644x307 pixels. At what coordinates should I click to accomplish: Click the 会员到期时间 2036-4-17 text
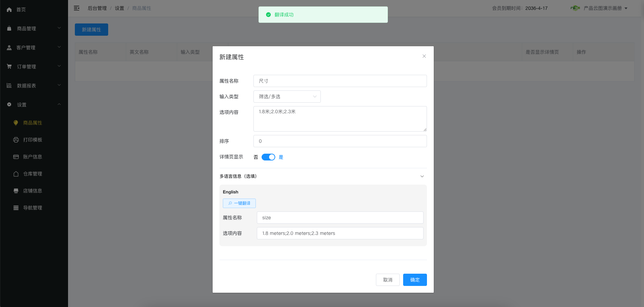tap(520, 8)
